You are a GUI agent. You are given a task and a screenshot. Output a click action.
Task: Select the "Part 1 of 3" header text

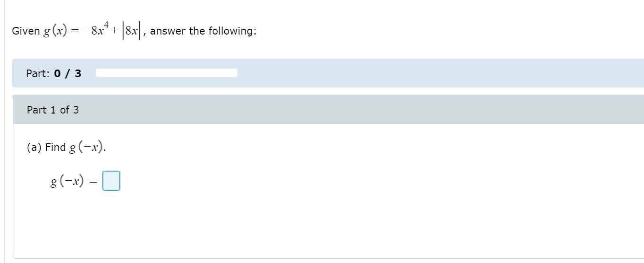[53, 110]
